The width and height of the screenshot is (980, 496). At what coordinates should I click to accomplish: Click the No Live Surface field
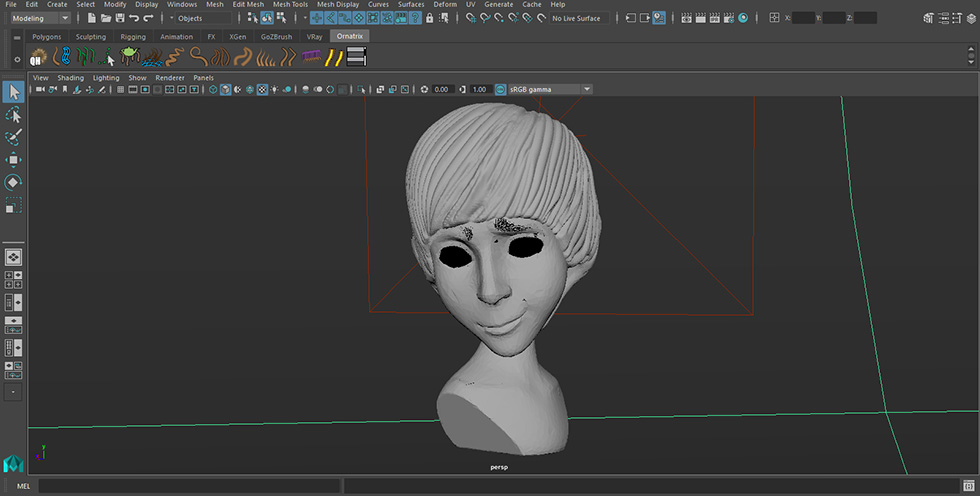[x=577, y=18]
